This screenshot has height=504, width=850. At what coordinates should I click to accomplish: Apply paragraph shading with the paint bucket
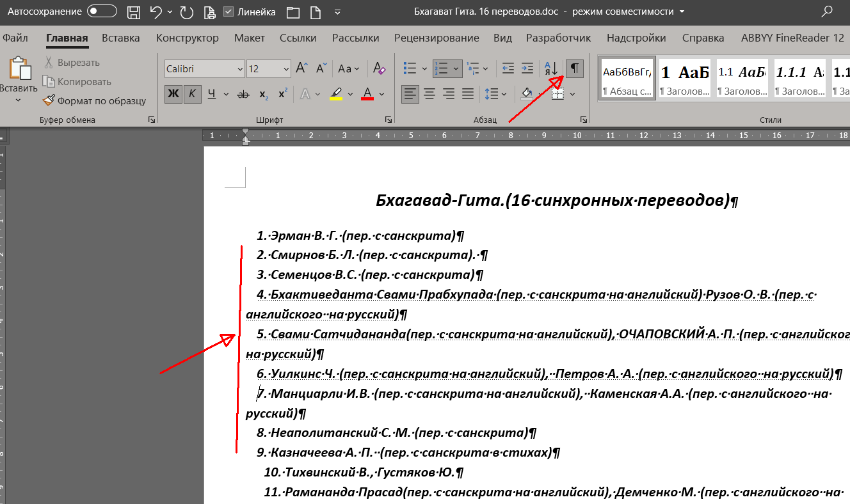click(x=527, y=94)
